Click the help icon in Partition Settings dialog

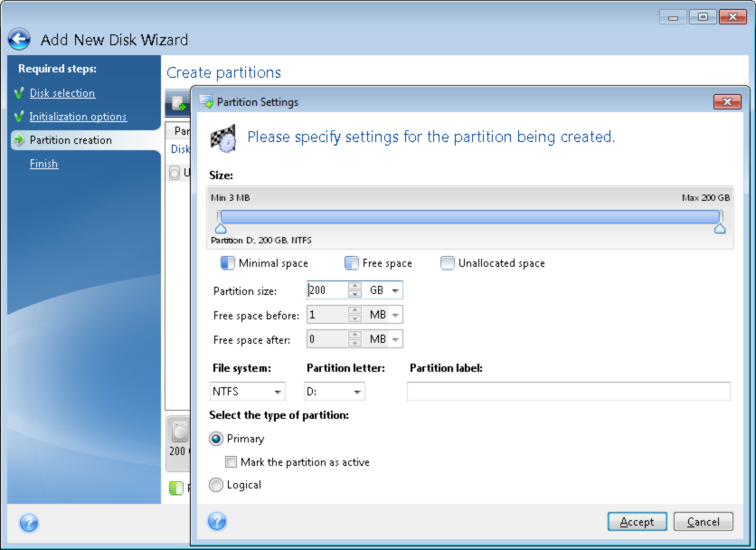(x=217, y=521)
